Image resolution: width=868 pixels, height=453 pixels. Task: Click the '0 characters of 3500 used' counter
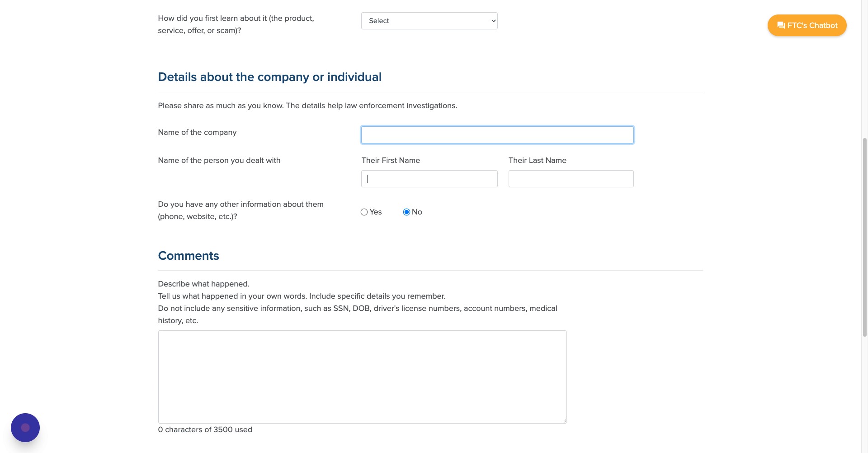[x=205, y=429]
